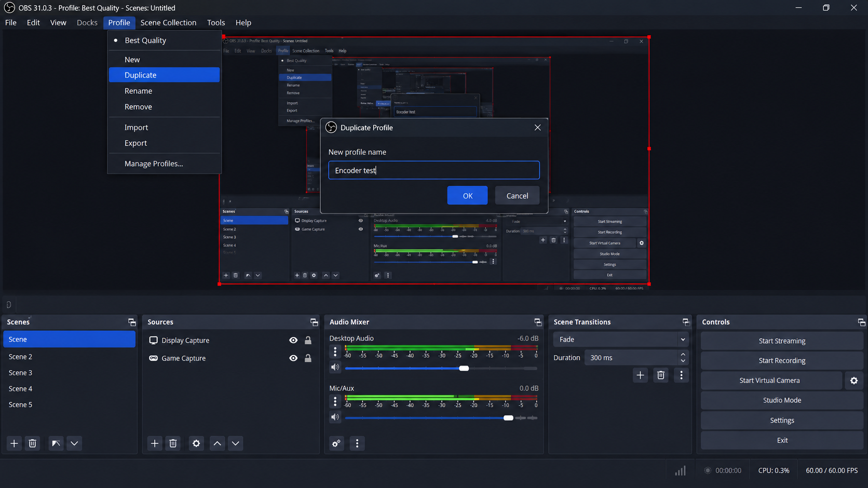
Task: Select Scene 3 in the Scenes list
Action: [69, 373]
